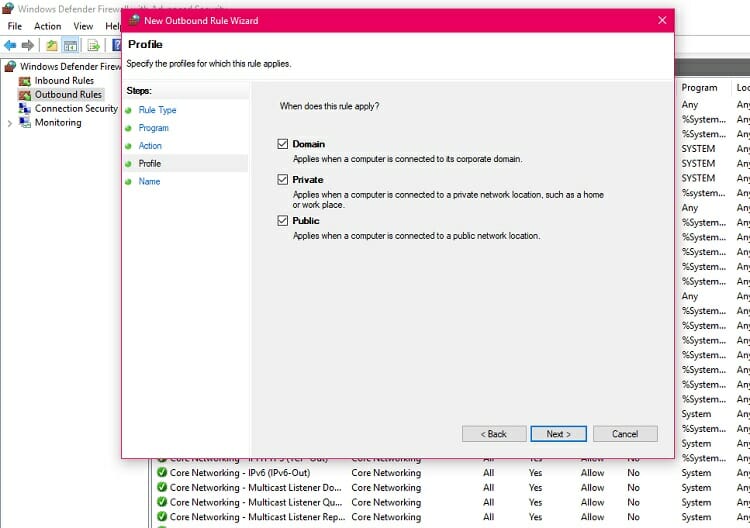Close the wizard with the X button
The image size is (750, 528).
click(662, 20)
